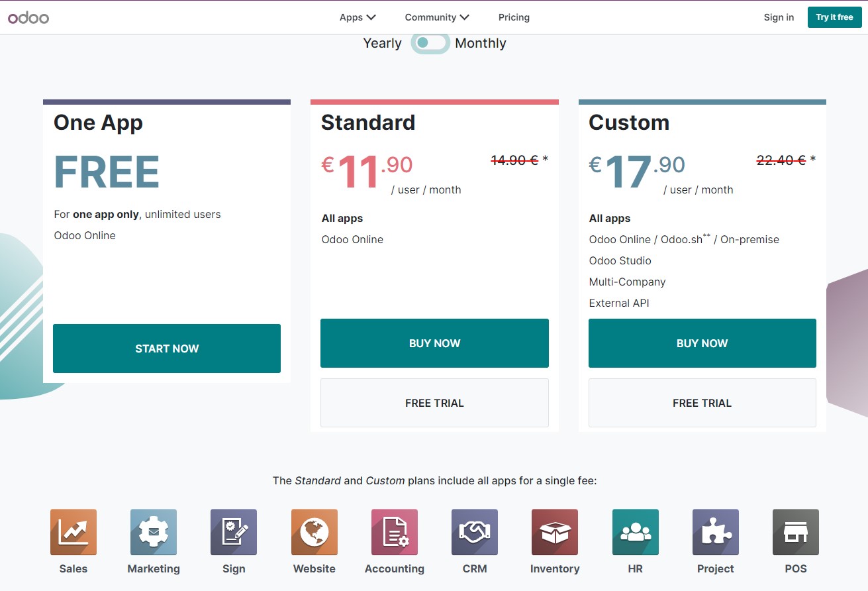Click the Sales label text

pyautogui.click(x=73, y=568)
